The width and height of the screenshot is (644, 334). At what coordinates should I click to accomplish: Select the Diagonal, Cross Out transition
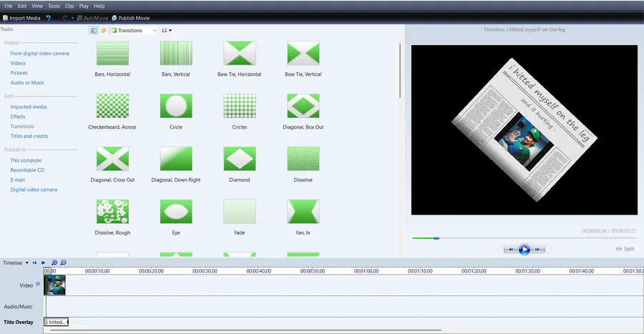pos(112,159)
